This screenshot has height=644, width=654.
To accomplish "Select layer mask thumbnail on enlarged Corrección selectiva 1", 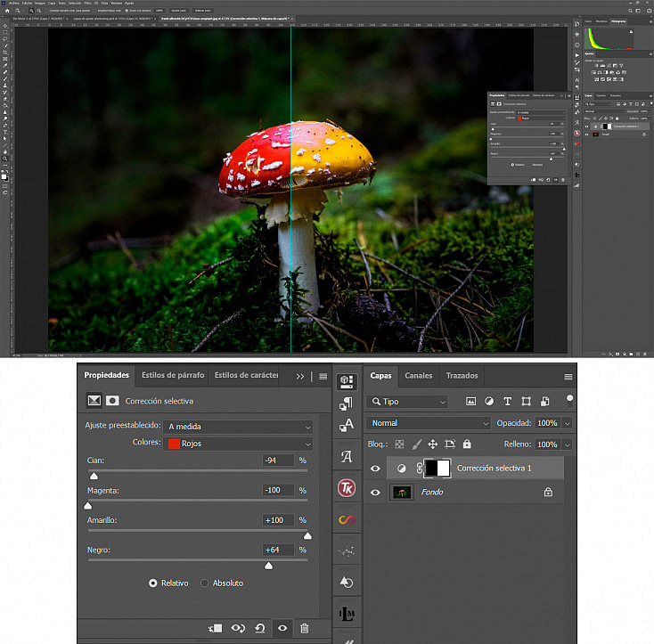I will [437, 469].
